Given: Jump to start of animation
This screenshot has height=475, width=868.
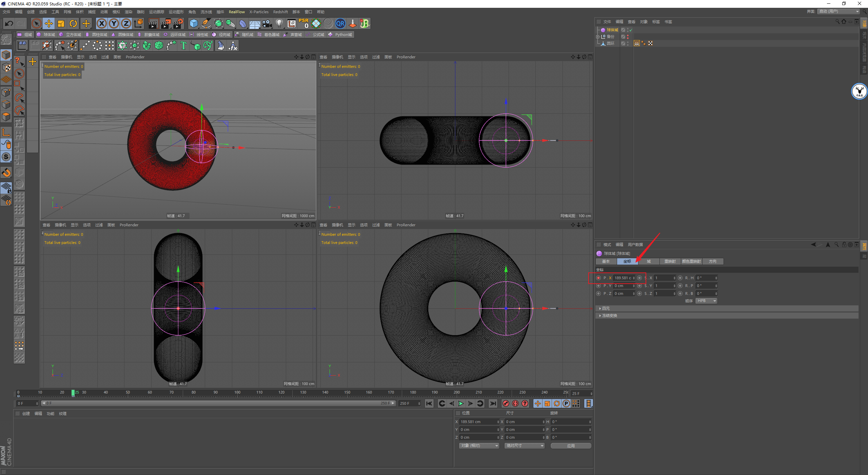Looking at the screenshot, I should tap(429, 403).
